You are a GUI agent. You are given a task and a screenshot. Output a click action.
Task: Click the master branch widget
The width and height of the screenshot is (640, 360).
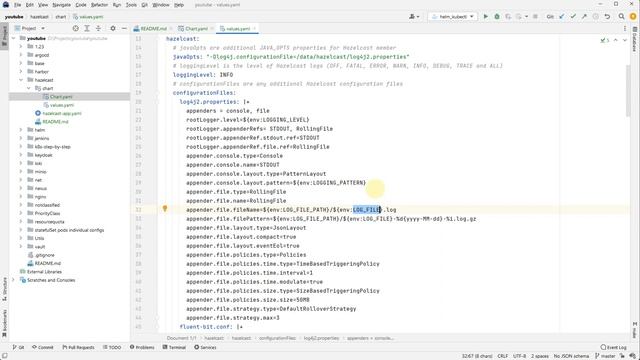605,356
